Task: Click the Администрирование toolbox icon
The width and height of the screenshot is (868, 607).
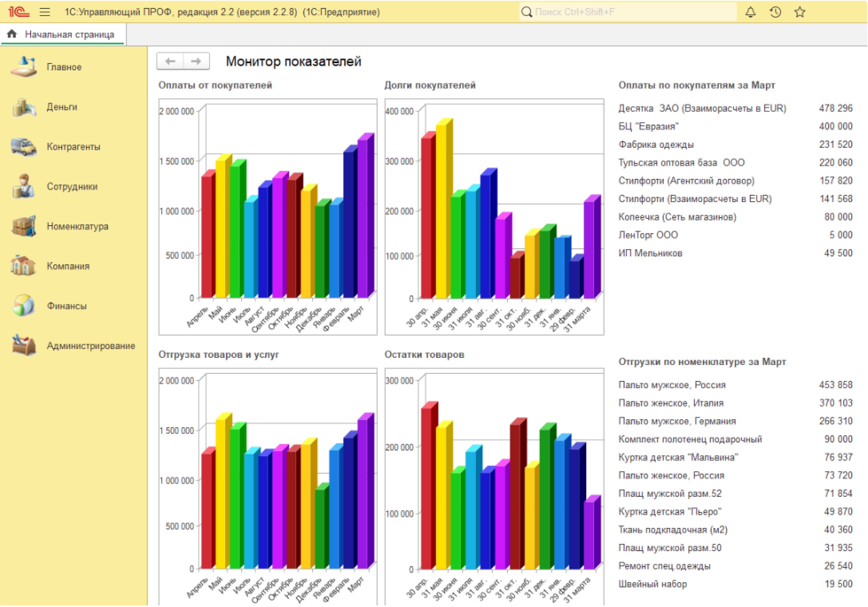Action: tap(24, 345)
